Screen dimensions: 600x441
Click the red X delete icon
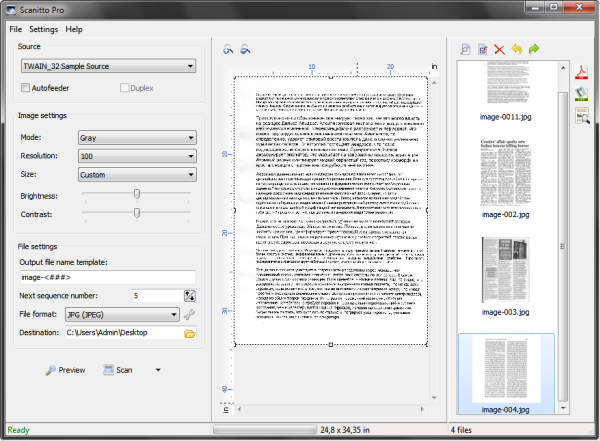pos(501,49)
